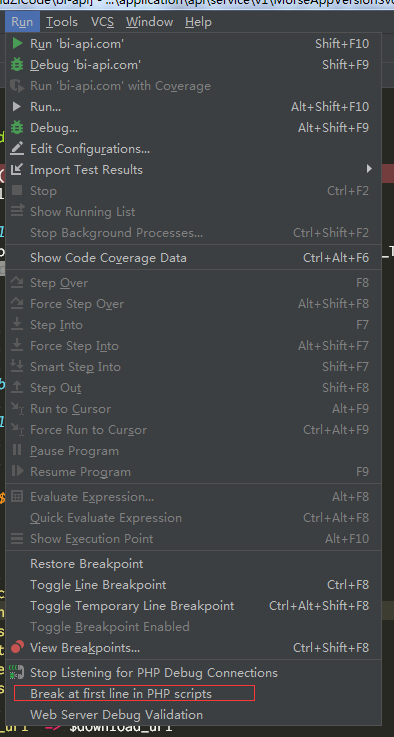The width and height of the screenshot is (394, 737).
Task: Click the Import Test Results icon
Action: coord(17,170)
